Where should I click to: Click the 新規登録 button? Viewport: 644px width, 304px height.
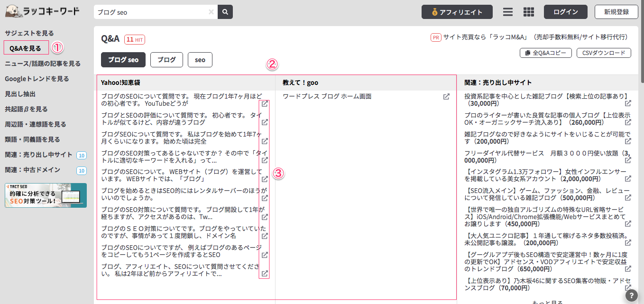pos(616,12)
